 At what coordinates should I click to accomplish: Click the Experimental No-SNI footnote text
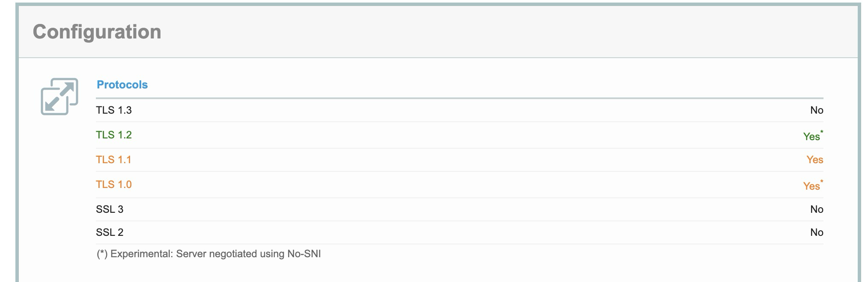[208, 254]
